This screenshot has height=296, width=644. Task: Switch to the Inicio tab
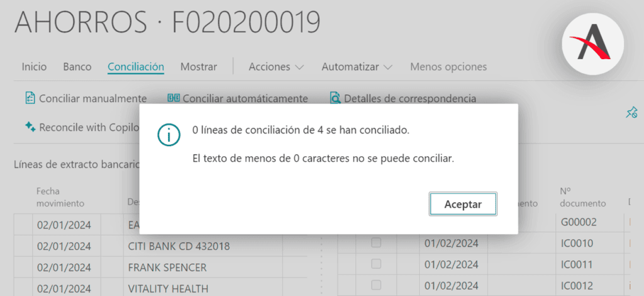pos(34,67)
